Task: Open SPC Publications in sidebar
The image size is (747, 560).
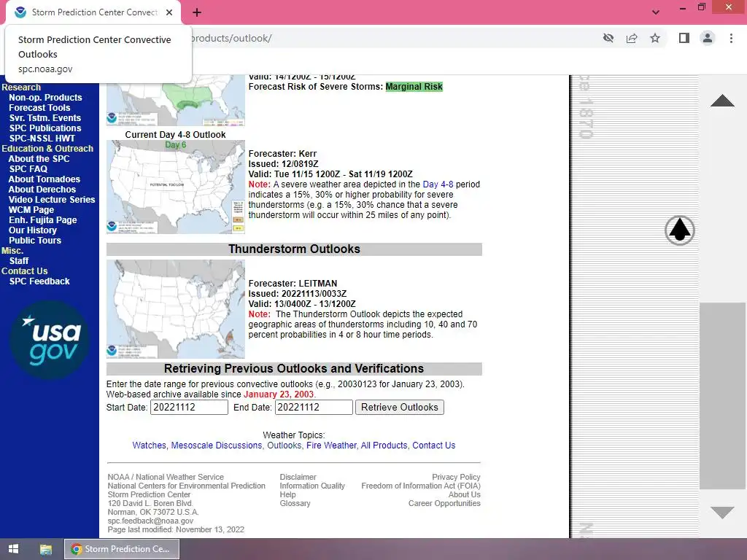Action: click(44, 128)
